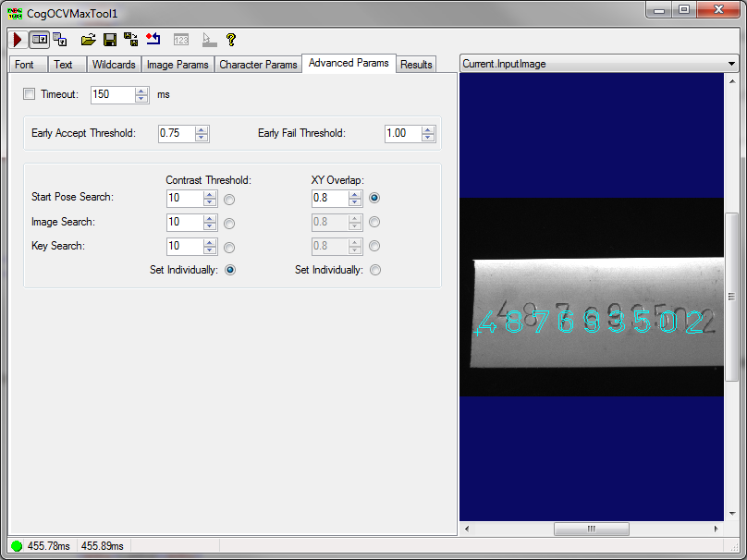Select the Wildcards tab
747x560 pixels.
[x=114, y=65]
